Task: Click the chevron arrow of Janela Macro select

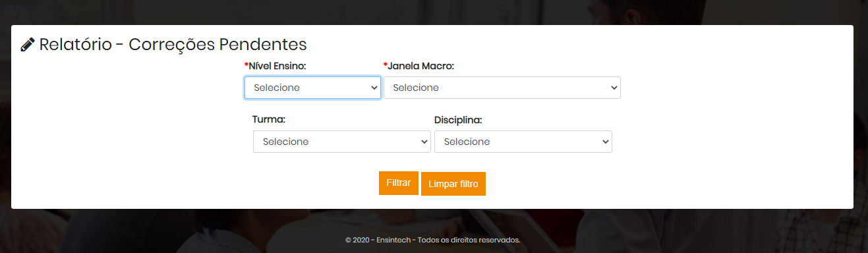Action: pyautogui.click(x=613, y=88)
